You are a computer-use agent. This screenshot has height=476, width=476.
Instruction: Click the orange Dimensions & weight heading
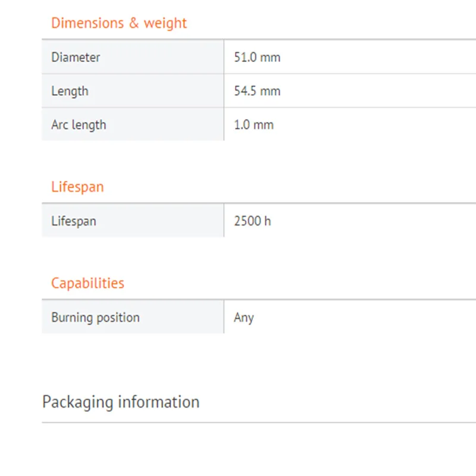point(119,23)
